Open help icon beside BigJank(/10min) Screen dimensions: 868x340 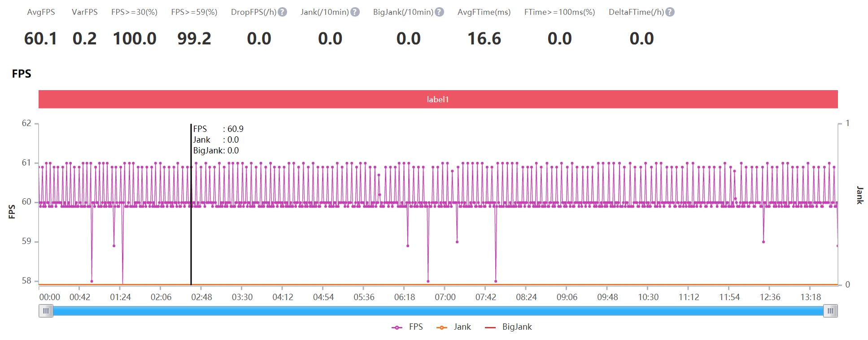[x=439, y=12]
